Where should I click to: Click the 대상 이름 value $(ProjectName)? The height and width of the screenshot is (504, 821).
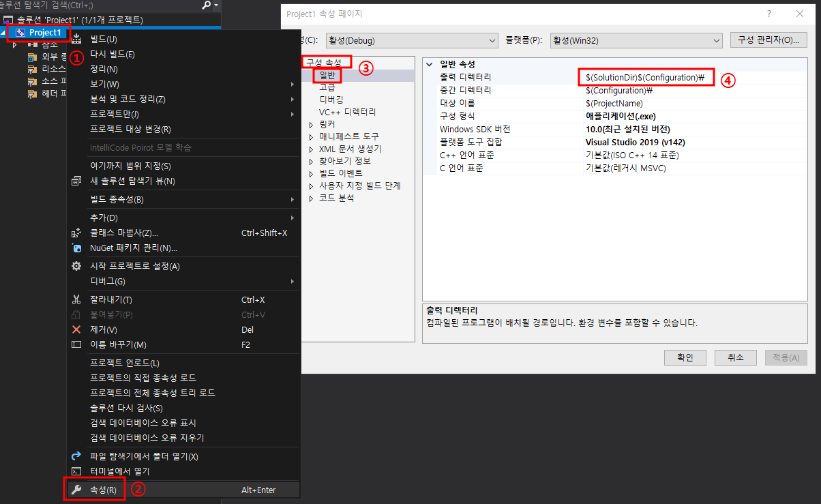point(614,103)
